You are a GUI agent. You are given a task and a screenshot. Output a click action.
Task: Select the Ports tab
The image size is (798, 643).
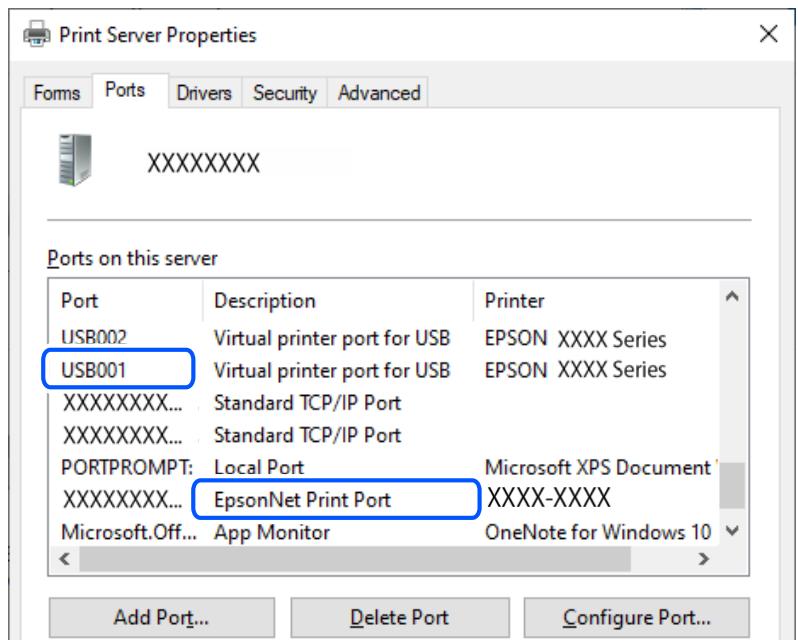(x=125, y=91)
